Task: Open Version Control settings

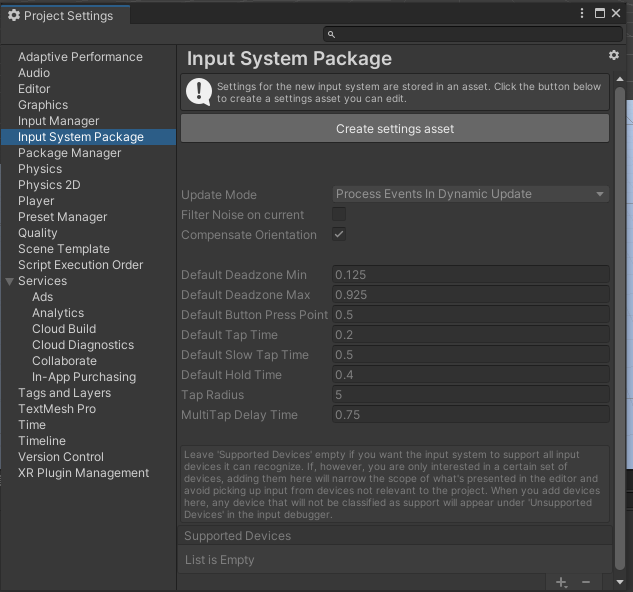Action: (x=61, y=457)
